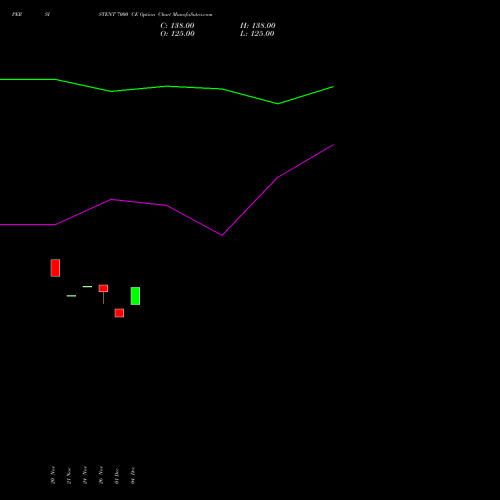Click the tall red candle for 20 Nov
The image size is (500, 500).
[x=55, y=268]
